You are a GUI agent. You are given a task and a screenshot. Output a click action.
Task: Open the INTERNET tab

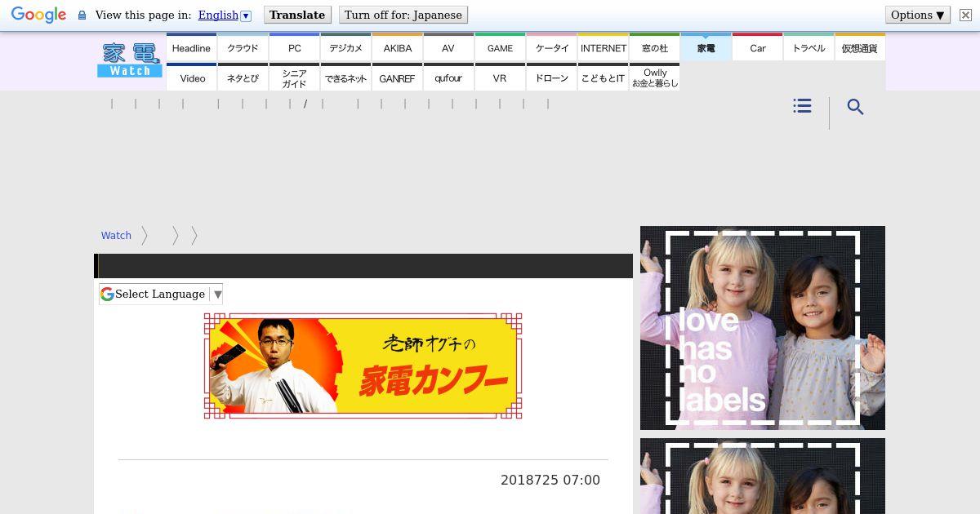(x=603, y=47)
